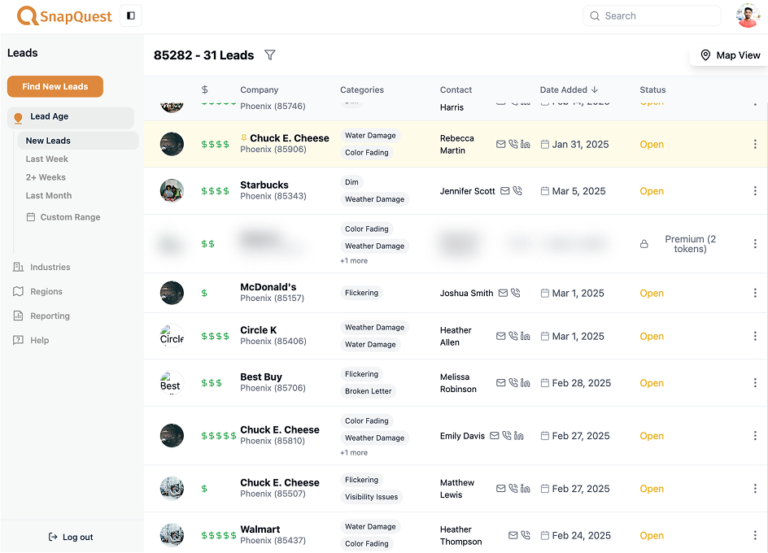Open Industries section
The width and height of the screenshot is (768, 553).
pos(42,267)
